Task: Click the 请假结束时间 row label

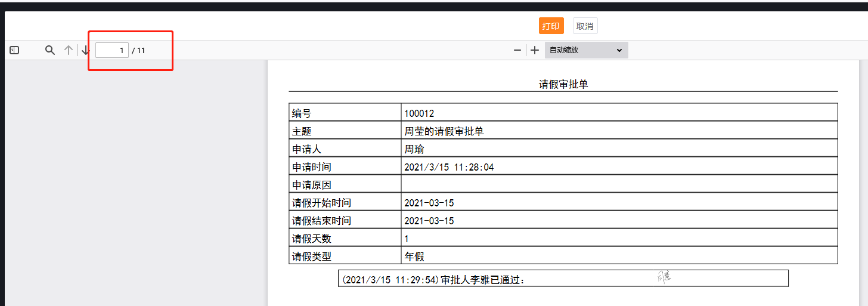Action: 321,221
